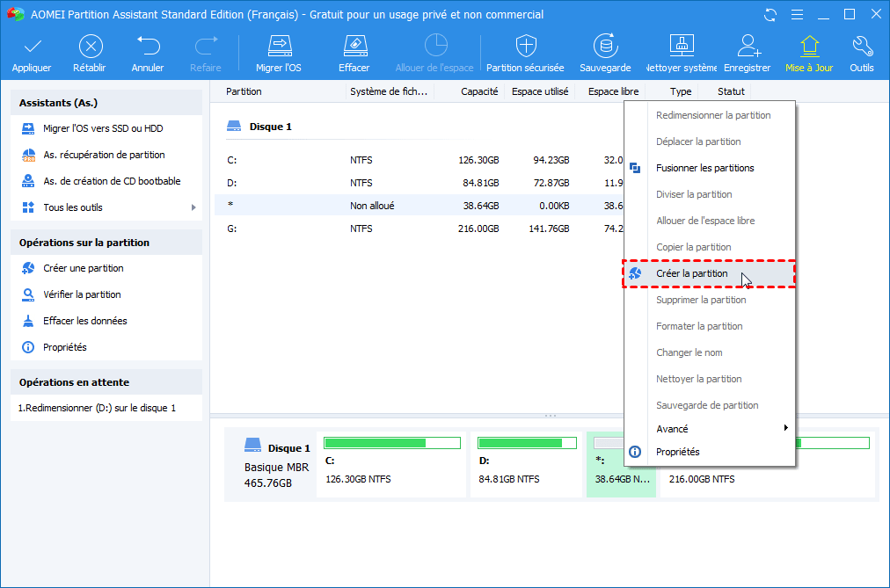Sort by the Système de fich… column header
Image resolution: width=890 pixels, height=588 pixels.
tap(388, 92)
